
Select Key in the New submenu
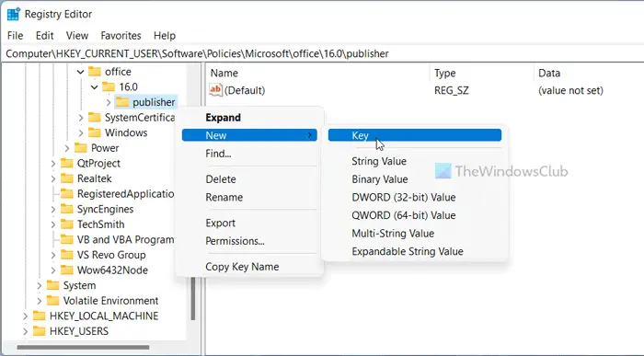(415, 135)
